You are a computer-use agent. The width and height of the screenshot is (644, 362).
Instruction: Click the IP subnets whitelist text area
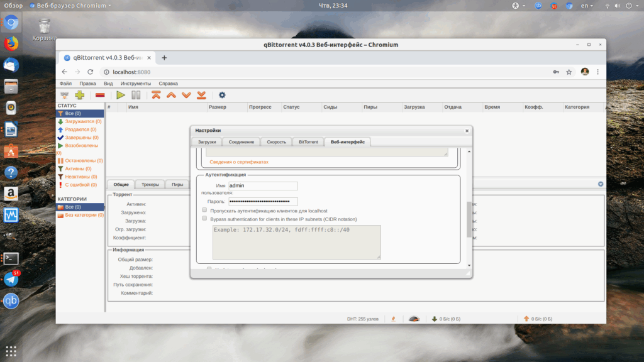coord(297,242)
